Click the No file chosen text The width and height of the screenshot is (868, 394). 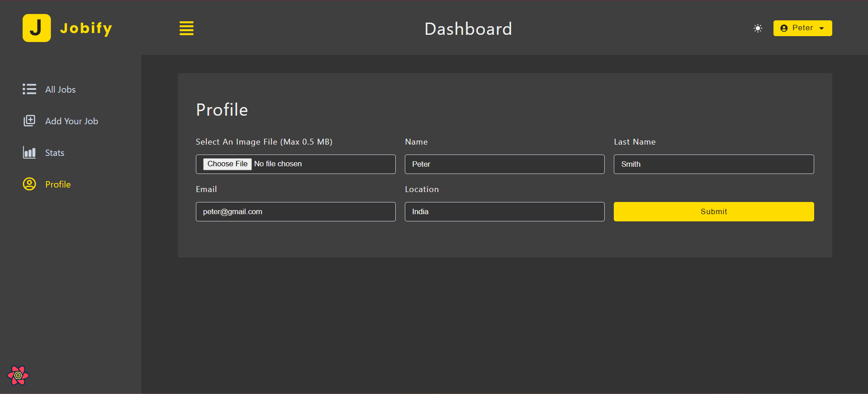tap(278, 164)
